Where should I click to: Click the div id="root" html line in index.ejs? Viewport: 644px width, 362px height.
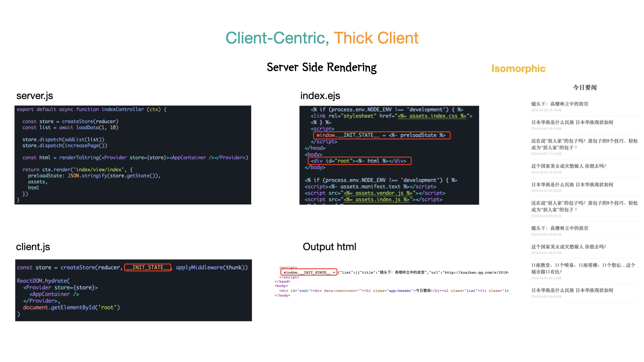[359, 161]
